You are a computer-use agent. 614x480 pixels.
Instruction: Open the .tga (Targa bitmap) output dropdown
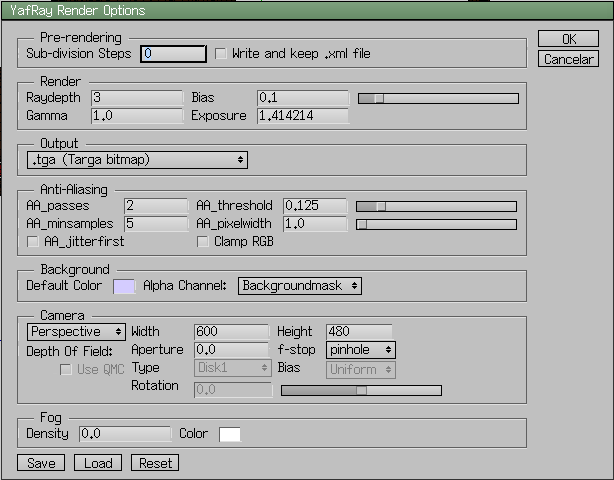(x=137, y=160)
